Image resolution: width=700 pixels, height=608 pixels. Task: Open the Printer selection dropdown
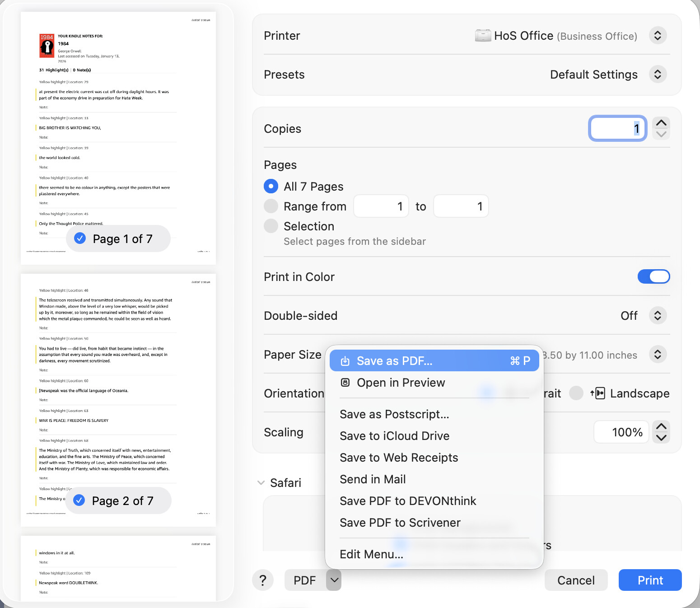(658, 36)
